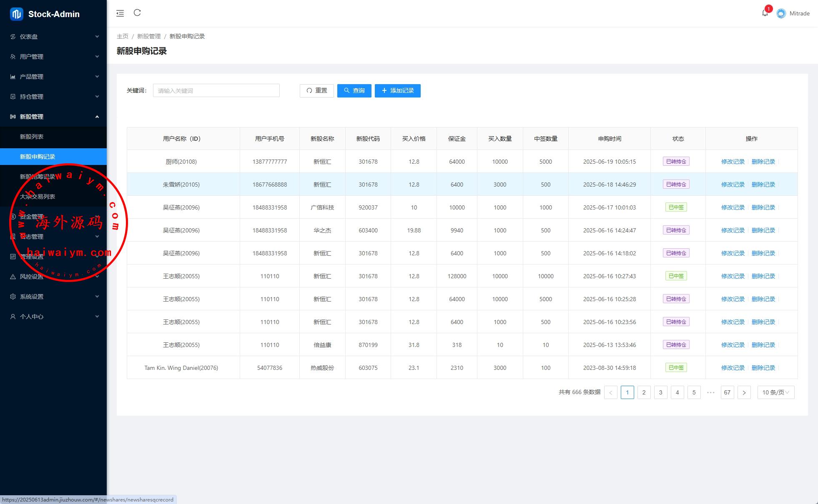Viewport: 818px width, 504px height.
Task: Click the Mitrade user avatar
Action: coord(781,13)
